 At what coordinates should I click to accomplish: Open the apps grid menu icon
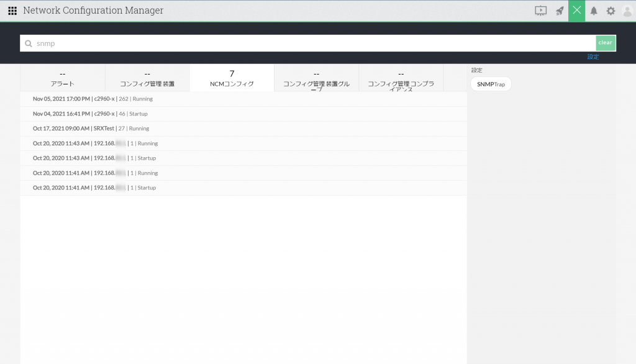[x=12, y=11]
